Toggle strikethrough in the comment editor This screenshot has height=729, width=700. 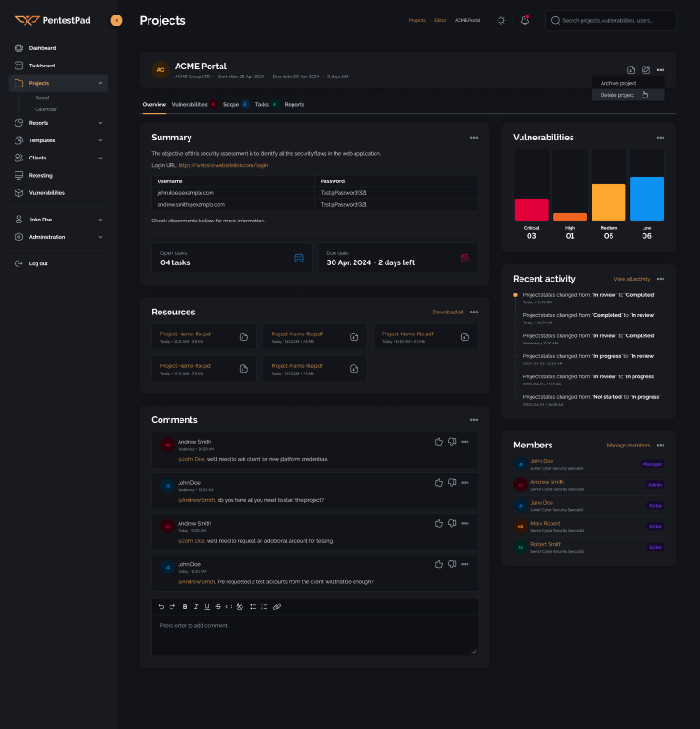(x=218, y=607)
